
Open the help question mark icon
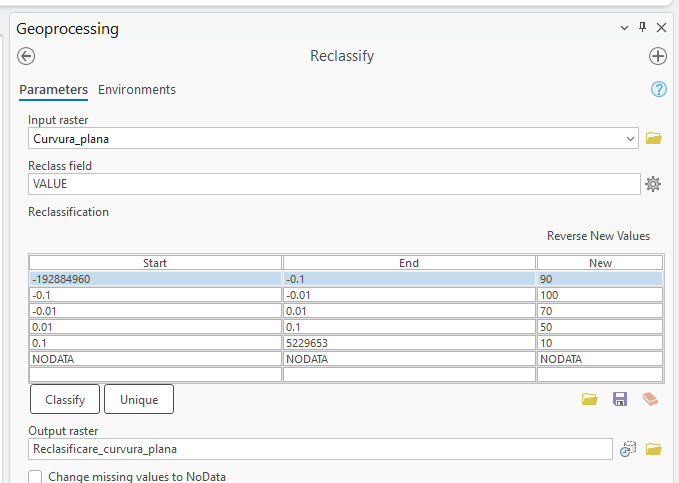point(658,90)
